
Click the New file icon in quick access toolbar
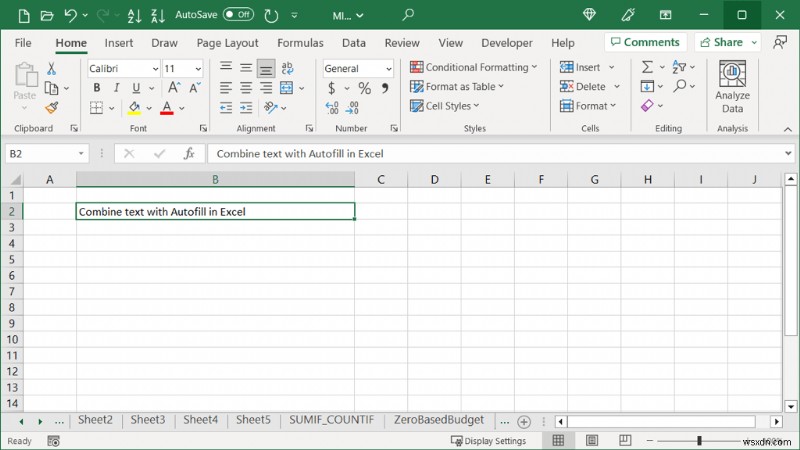23,16
